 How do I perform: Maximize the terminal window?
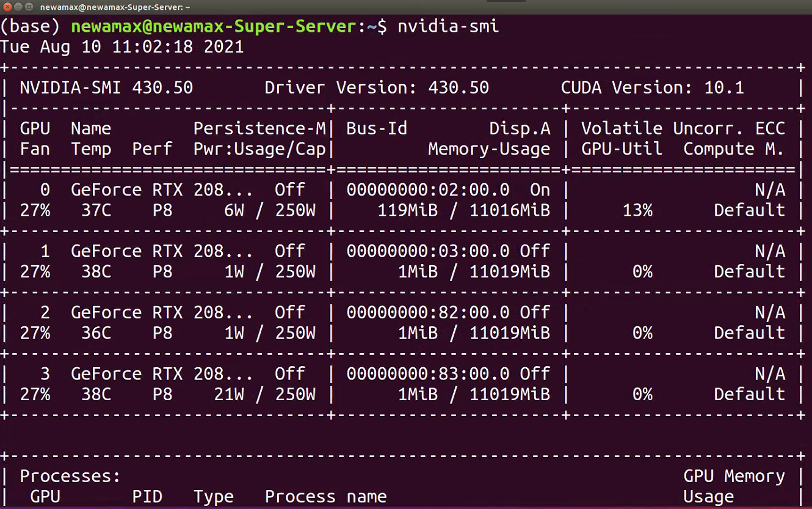29,7
